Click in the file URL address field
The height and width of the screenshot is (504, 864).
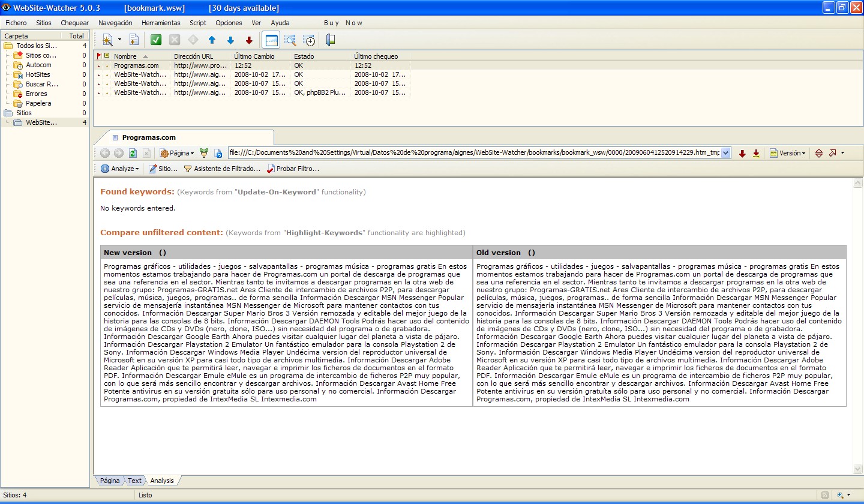[474, 153]
